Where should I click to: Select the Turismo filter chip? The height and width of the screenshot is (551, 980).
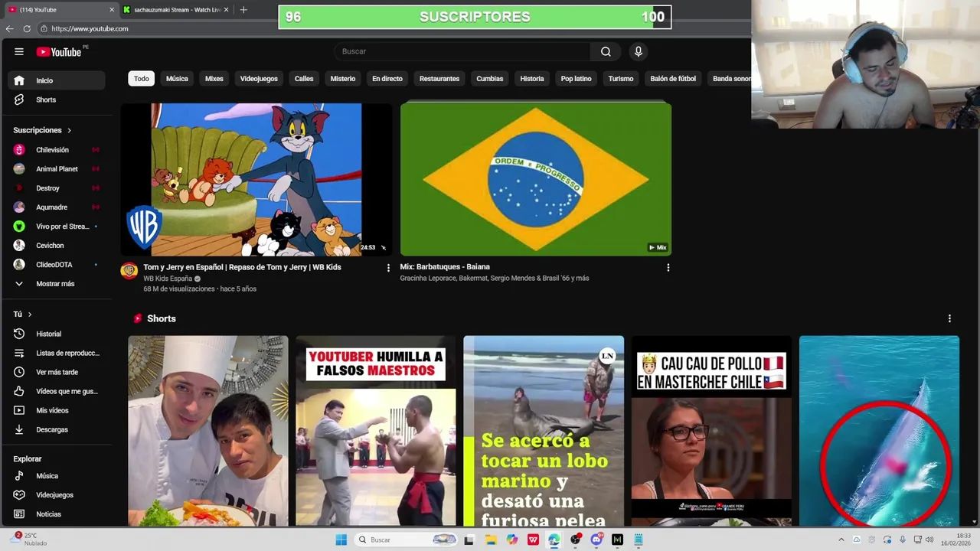621,79
